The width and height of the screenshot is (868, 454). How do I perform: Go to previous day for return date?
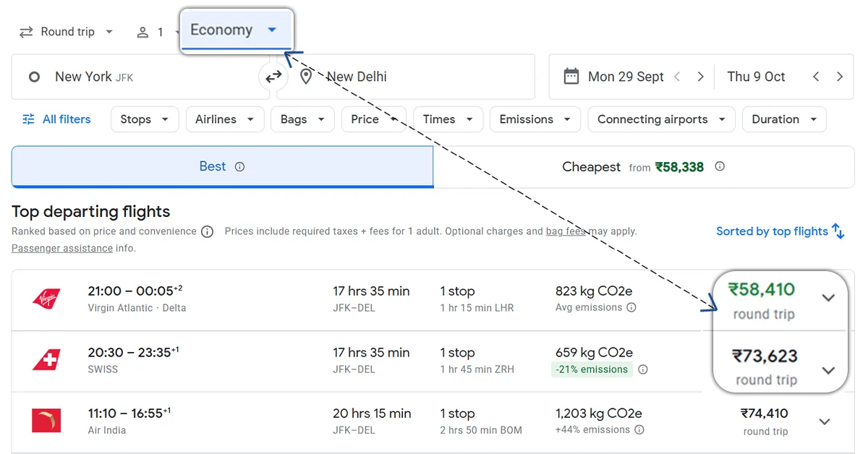(816, 77)
